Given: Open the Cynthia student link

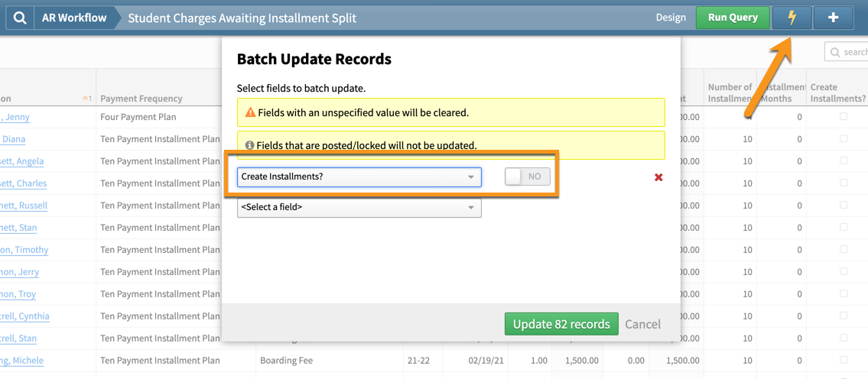Looking at the screenshot, I should tap(25, 316).
